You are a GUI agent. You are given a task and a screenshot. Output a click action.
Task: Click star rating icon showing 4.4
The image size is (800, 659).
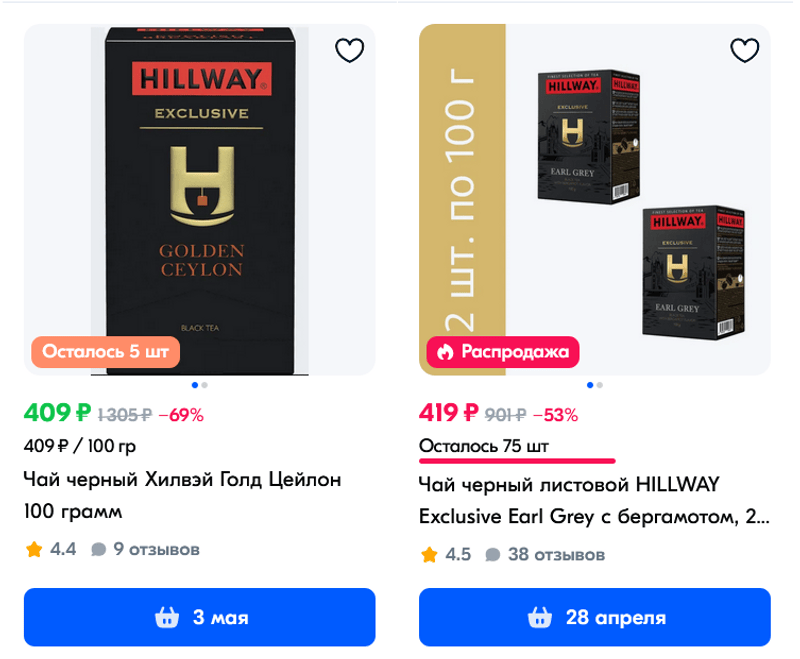pos(34,549)
